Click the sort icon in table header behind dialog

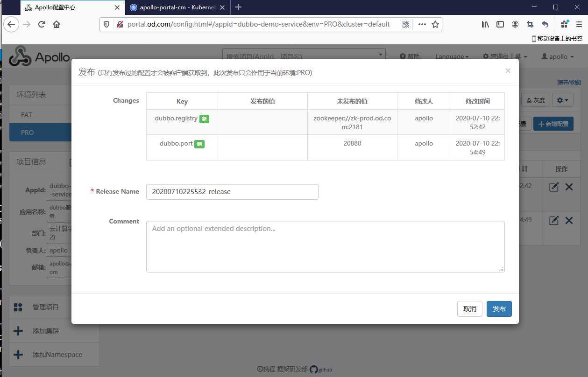tap(524, 168)
